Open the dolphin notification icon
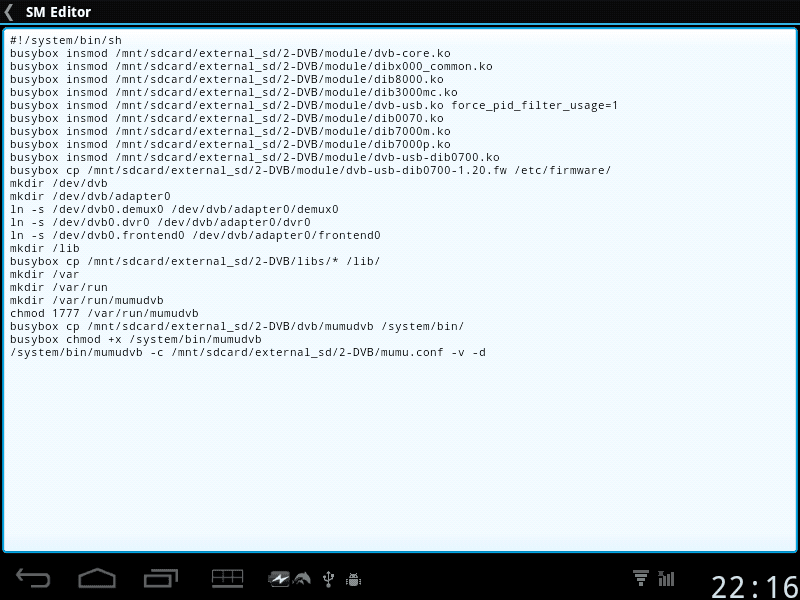Screen dimensions: 800x600 point(302,579)
